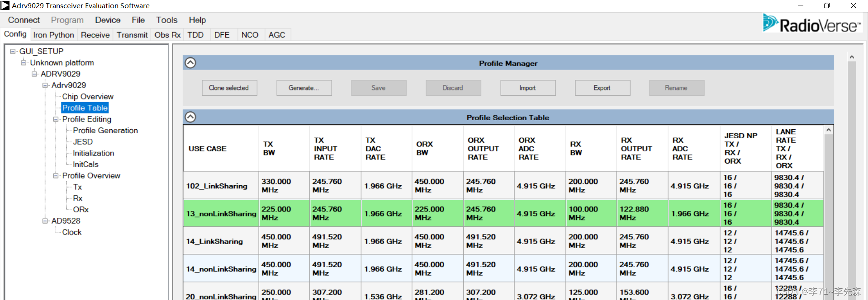Select the 13_nonLinkSharing use case row
The image size is (868, 300).
503,213
